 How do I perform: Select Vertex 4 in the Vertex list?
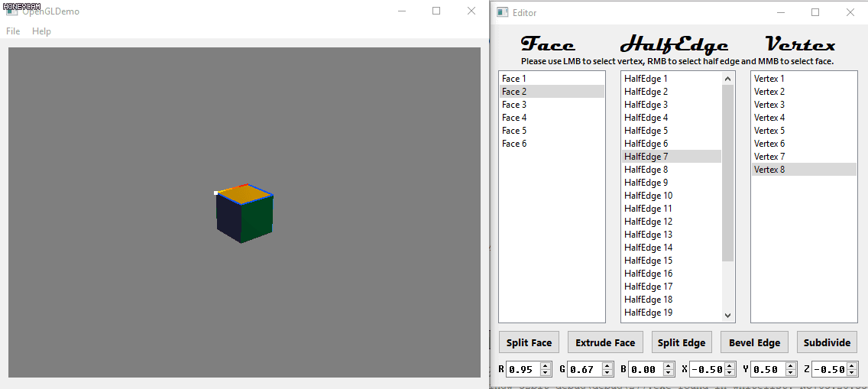[x=804, y=117]
